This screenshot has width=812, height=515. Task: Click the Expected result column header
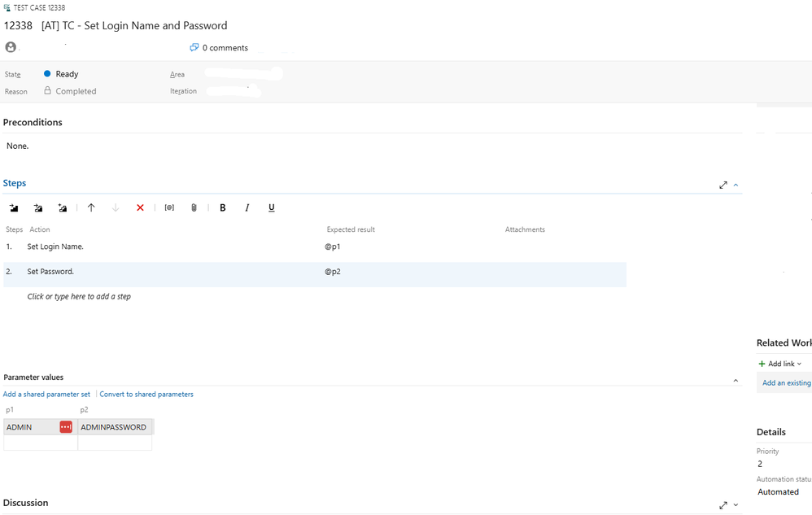[x=351, y=229]
